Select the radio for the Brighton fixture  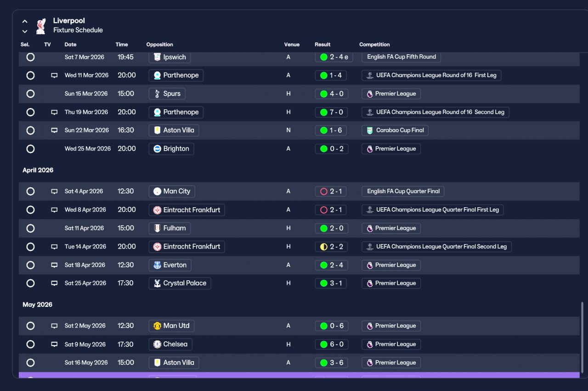click(x=30, y=149)
